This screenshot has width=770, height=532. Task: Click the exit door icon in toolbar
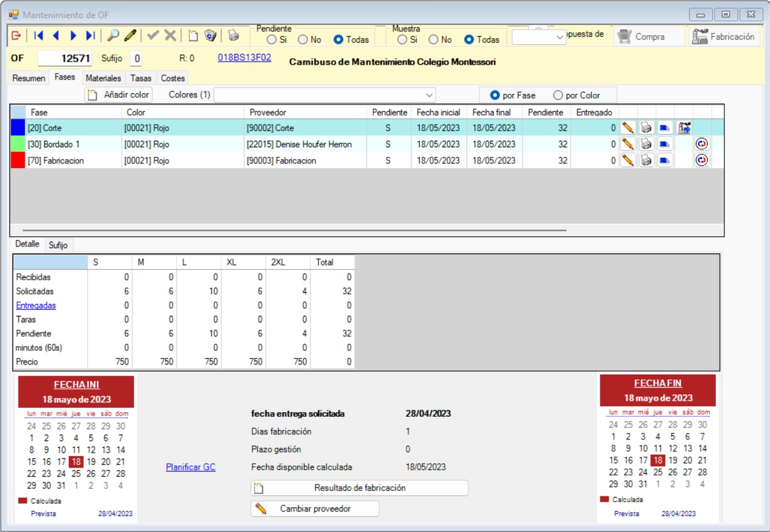tap(17, 36)
